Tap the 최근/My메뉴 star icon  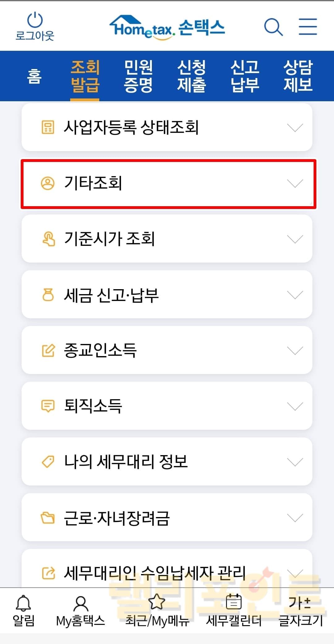coord(157,602)
